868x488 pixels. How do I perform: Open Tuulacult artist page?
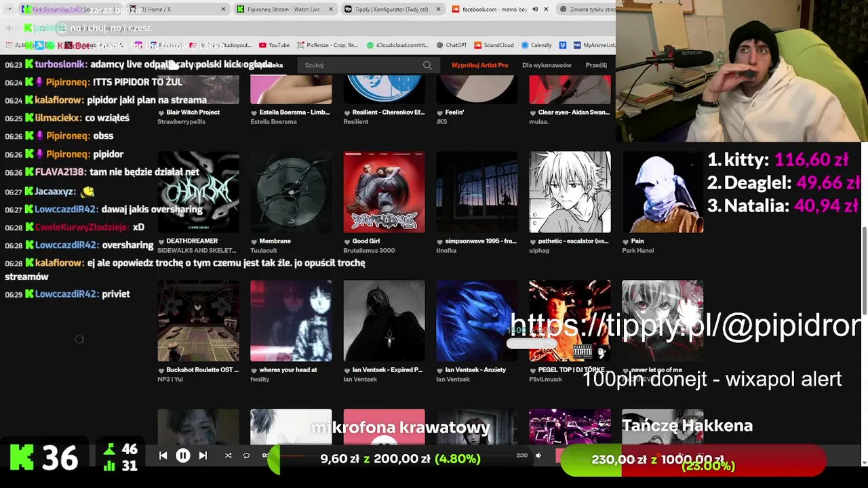tap(264, 251)
